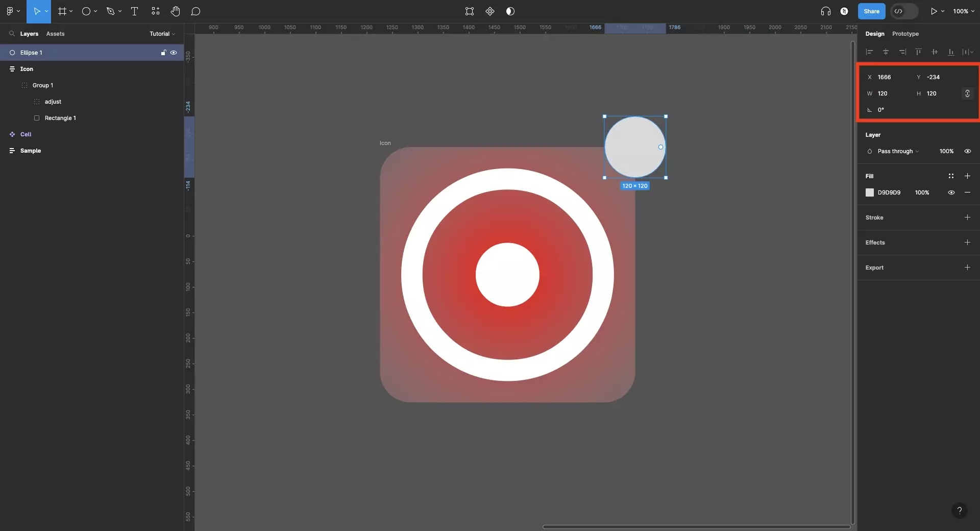Viewport: 980px width, 531px height.
Task: Open the Resources tool
Action: coord(156,11)
